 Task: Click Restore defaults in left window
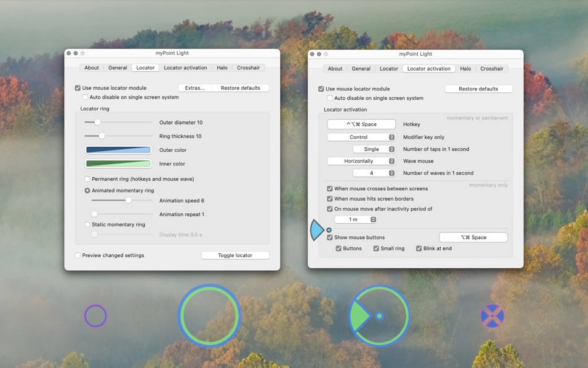240,88
